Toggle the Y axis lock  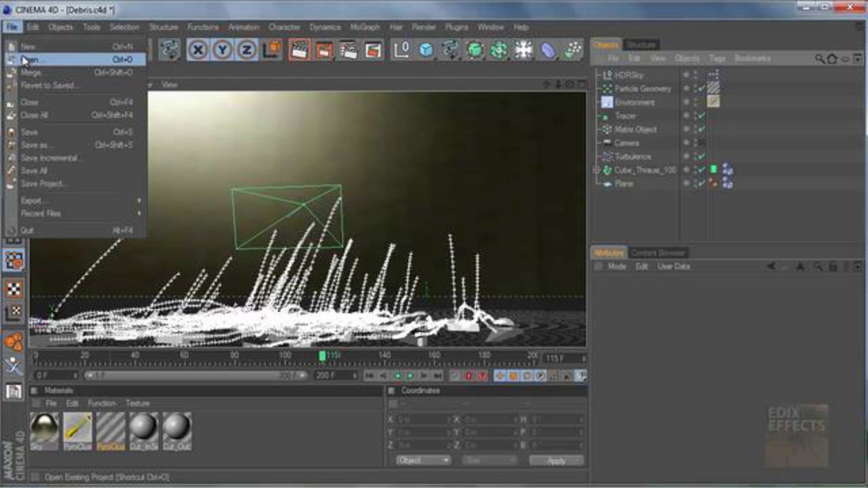(x=222, y=50)
